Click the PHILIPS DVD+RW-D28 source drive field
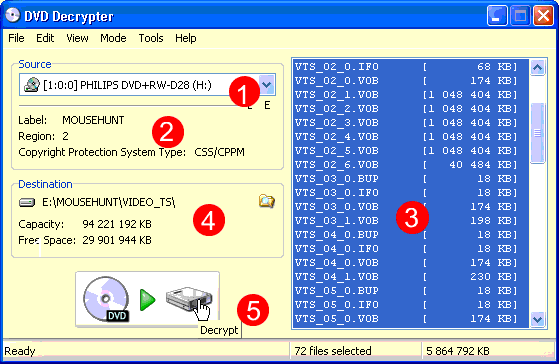 (x=147, y=85)
